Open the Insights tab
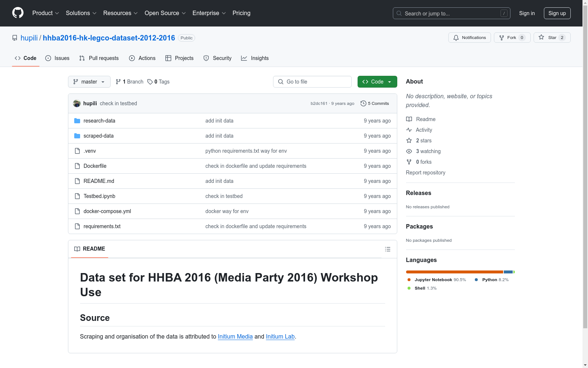This screenshot has width=588, height=368. click(255, 58)
